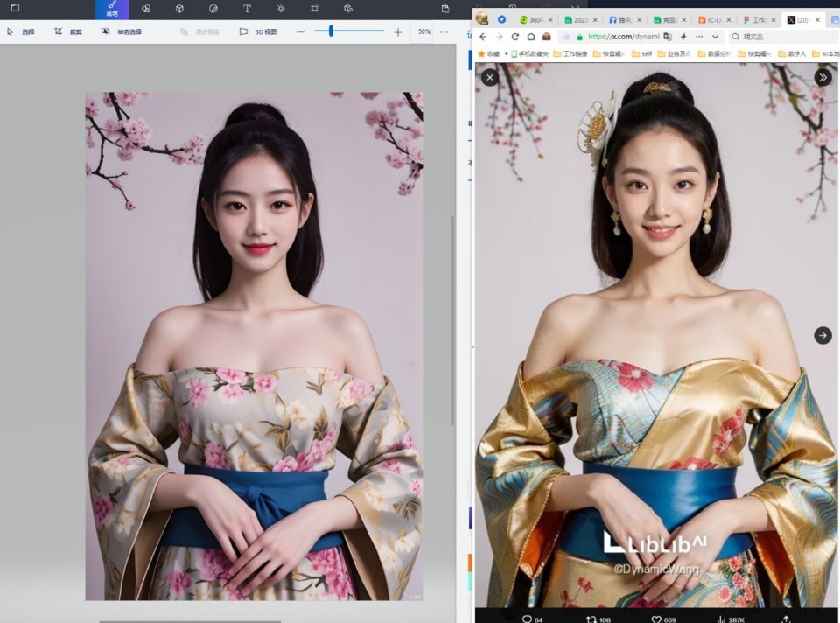Image resolution: width=840 pixels, height=623 pixels.
Task: Toggle the 3D view mode
Action: (x=254, y=31)
